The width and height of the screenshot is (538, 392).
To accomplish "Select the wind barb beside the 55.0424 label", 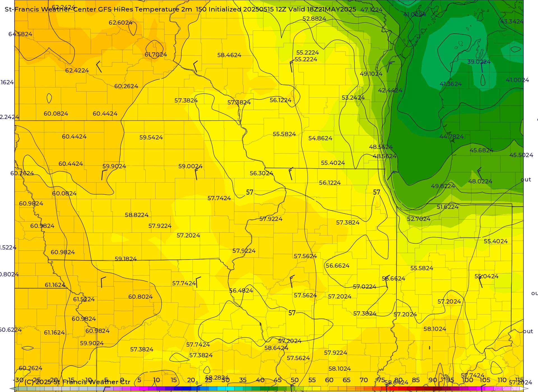I will coord(480,282).
